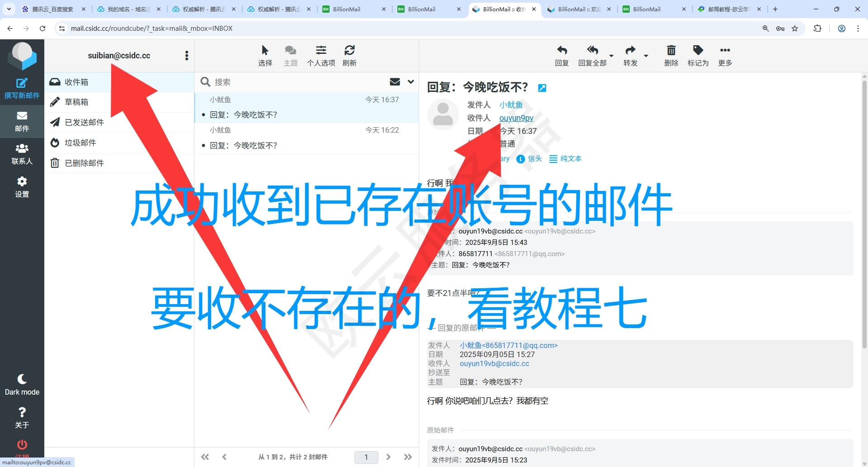
Task: Open Chrome three-dot menu
Action: [858, 29]
